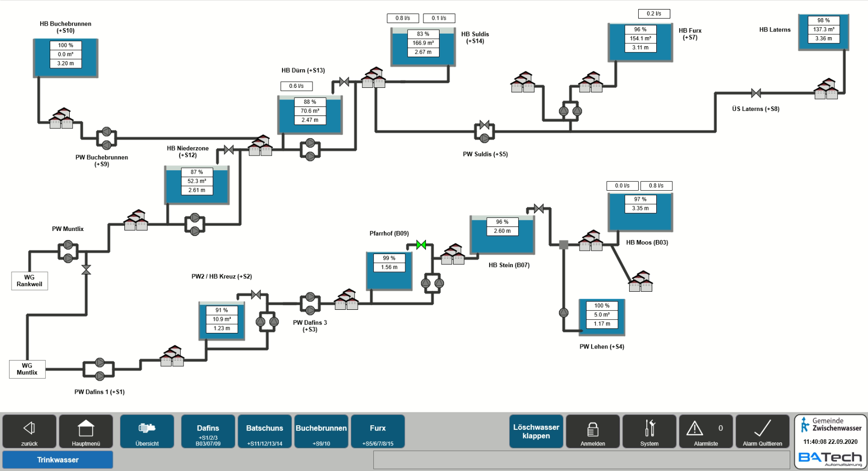Click the HB Buchebrunnen tank level display
This screenshot has width=868, height=471.
(66, 54)
